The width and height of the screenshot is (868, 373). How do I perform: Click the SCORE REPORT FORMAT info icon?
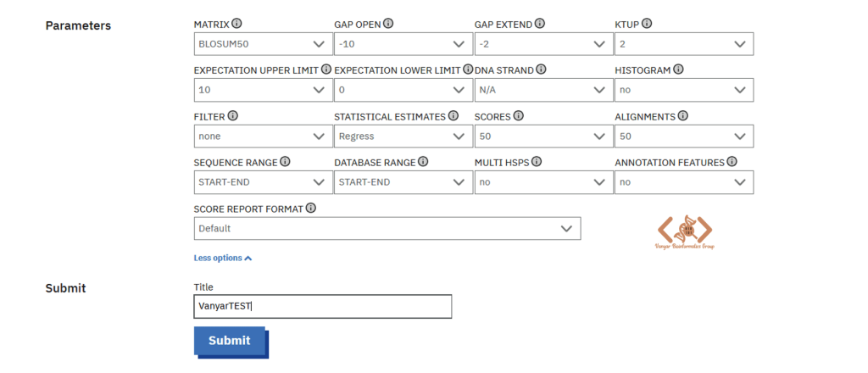pos(311,209)
